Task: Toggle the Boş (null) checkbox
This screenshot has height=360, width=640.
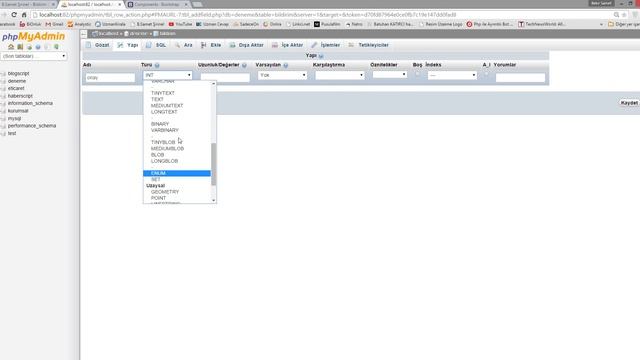Action: [x=417, y=75]
